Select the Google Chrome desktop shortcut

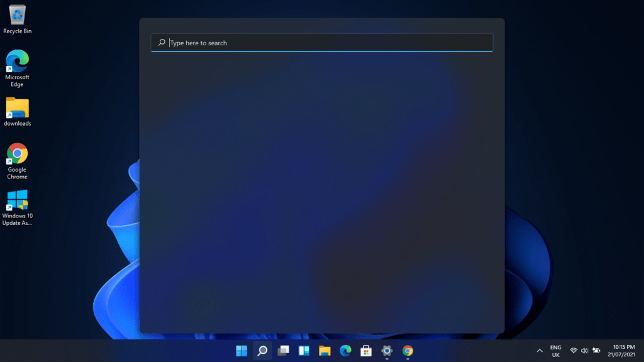[x=17, y=161]
